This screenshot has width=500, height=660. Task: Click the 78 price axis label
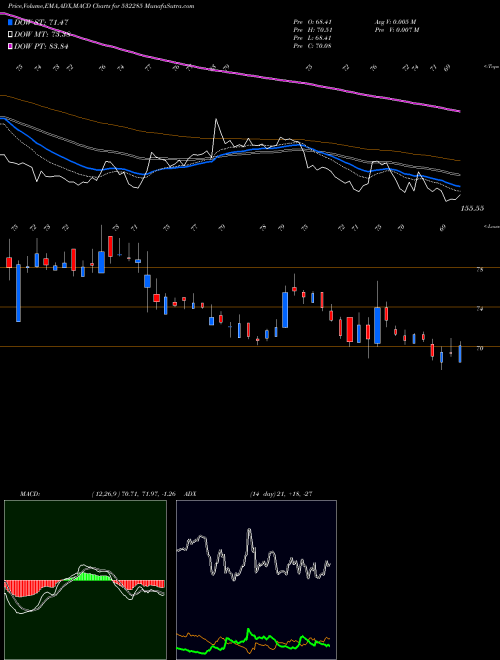tap(479, 270)
